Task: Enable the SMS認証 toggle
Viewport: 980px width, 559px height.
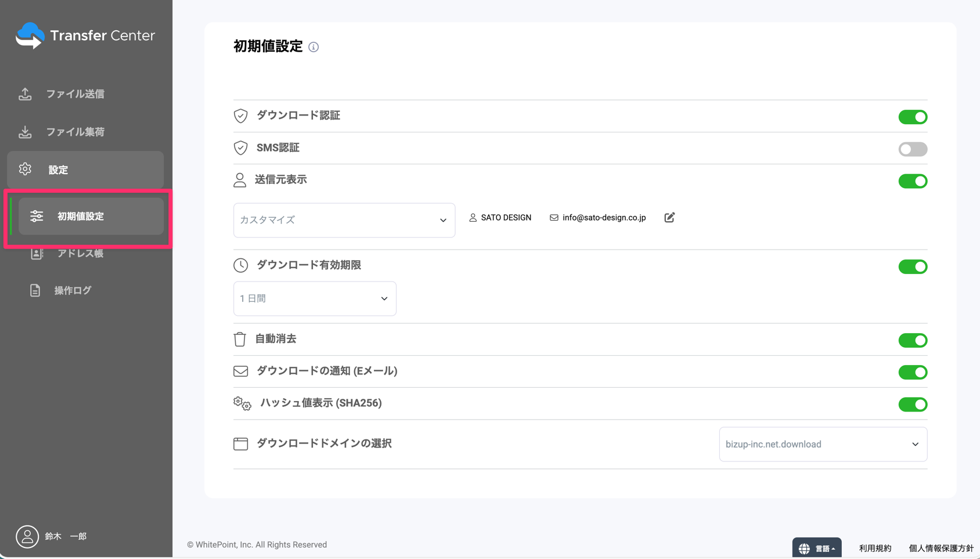Action: click(912, 149)
